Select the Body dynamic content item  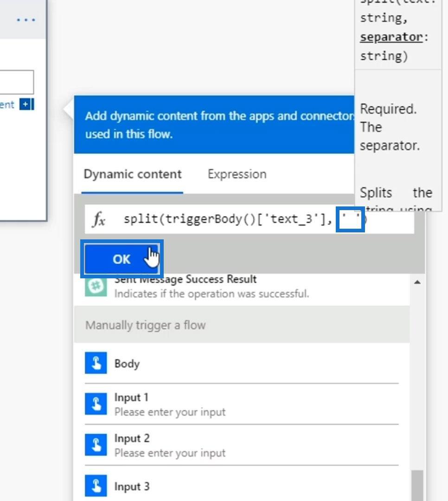click(242, 363)
